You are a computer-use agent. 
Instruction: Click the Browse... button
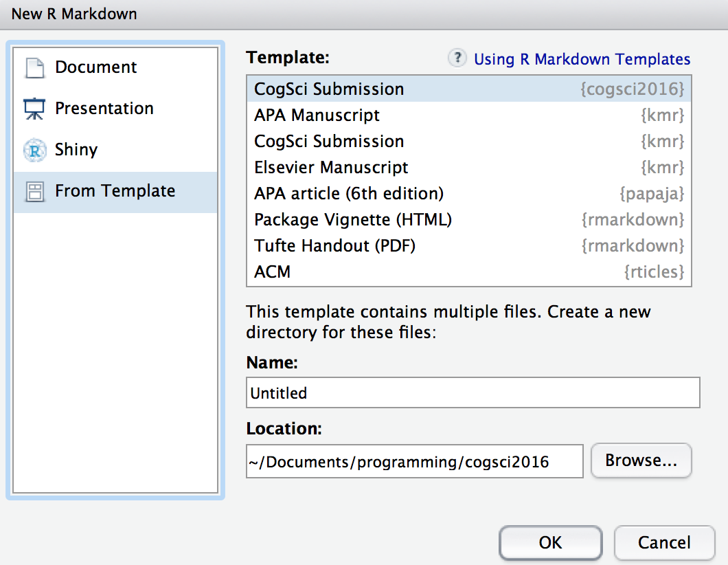coord(641,461)
